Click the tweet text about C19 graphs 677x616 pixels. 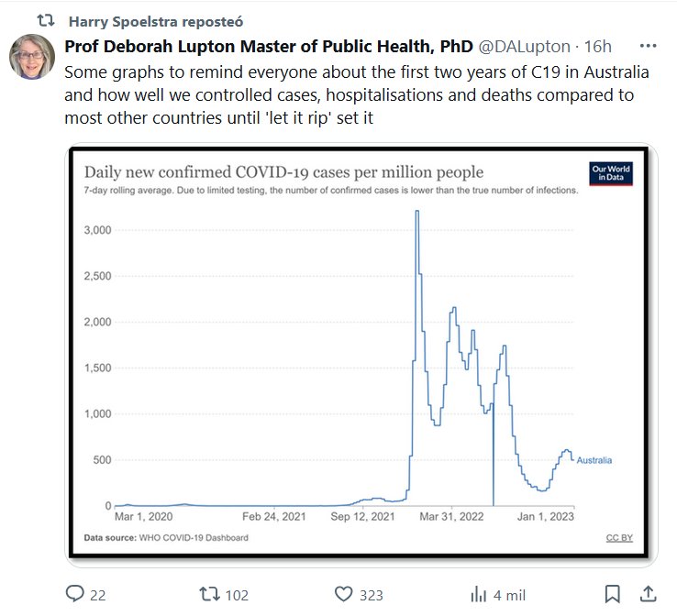[x=349, y=94]
